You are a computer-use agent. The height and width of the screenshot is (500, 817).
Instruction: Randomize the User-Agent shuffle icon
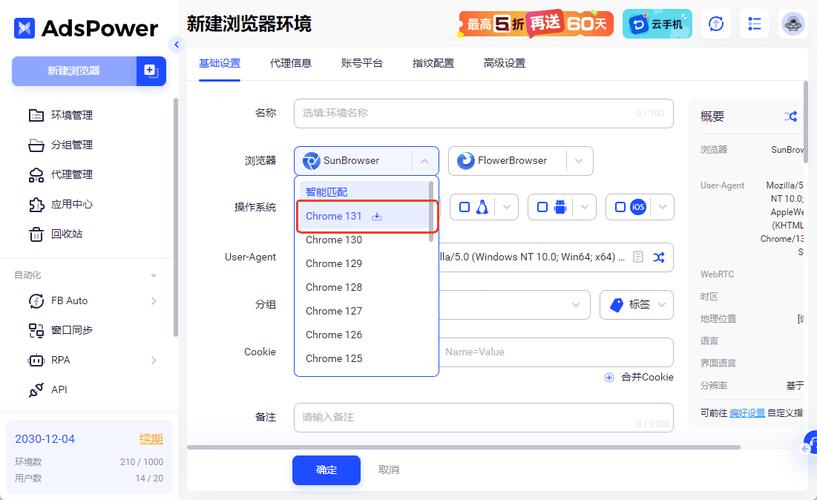tap(659, 257)
